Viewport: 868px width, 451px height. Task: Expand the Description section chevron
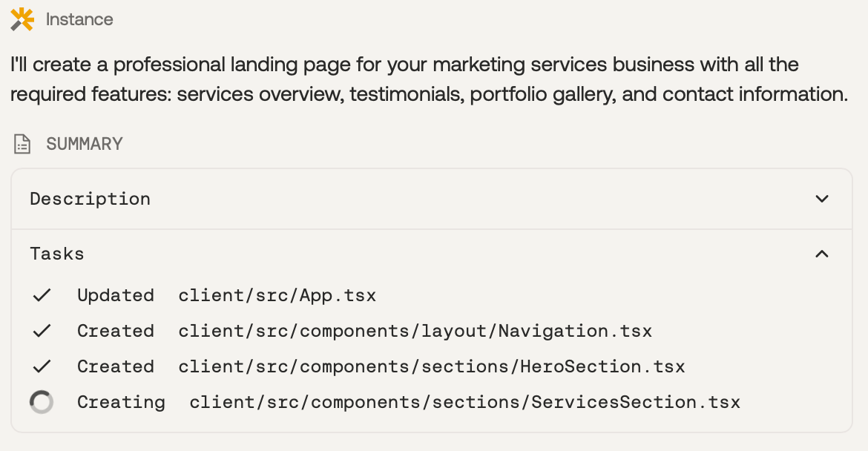(x=821, y=199)
